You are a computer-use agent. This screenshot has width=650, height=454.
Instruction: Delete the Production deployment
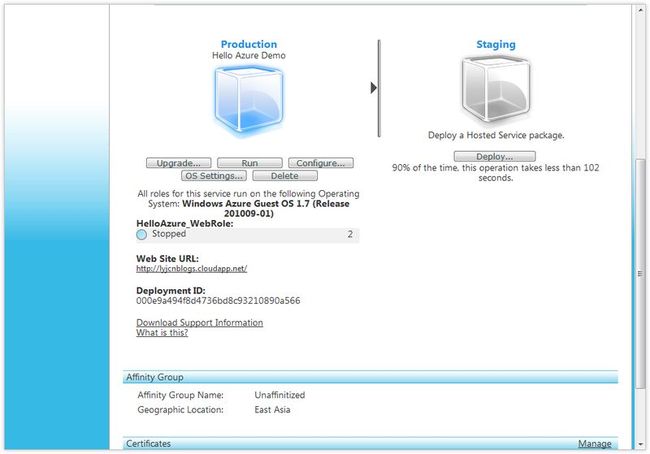pyautogui.click(x=285, y=176)
